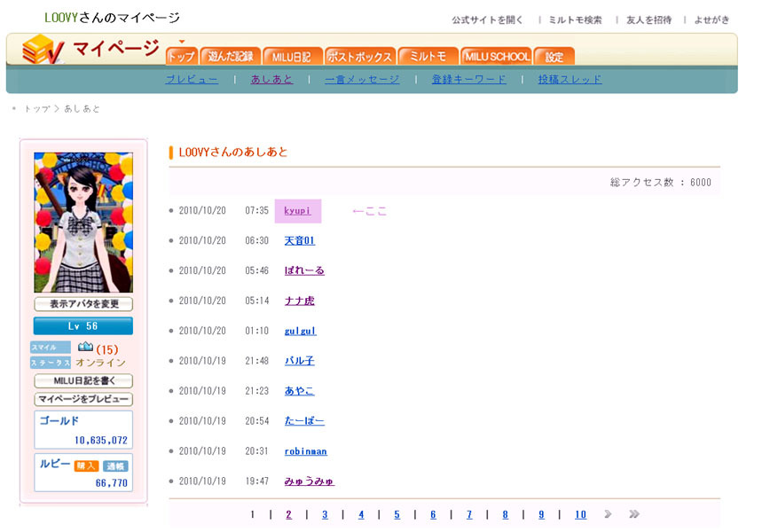Open the 一言メッセージ submenu link

click(361, 80)
